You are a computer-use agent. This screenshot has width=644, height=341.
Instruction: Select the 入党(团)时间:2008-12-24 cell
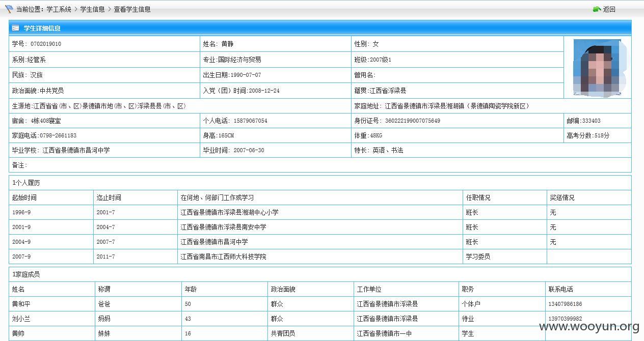click(276, 91)
